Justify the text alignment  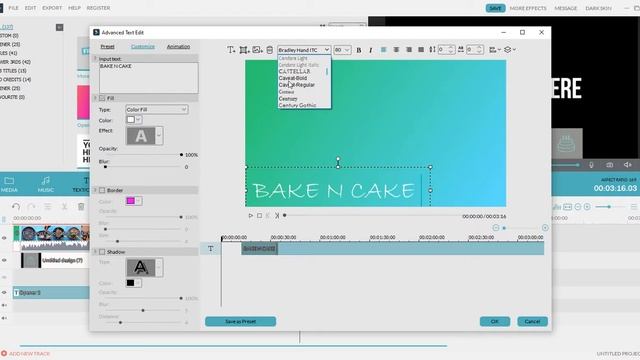421,49
